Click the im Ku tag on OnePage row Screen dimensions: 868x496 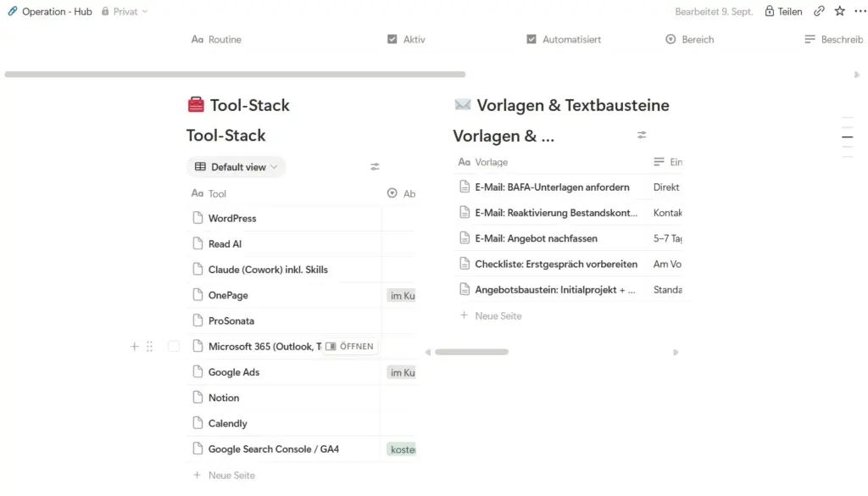pos(402,296)
